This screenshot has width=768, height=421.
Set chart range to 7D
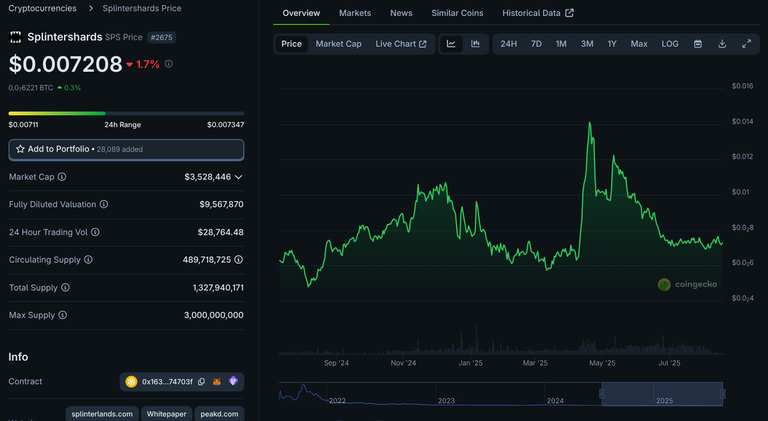click(x=536, y=44)
